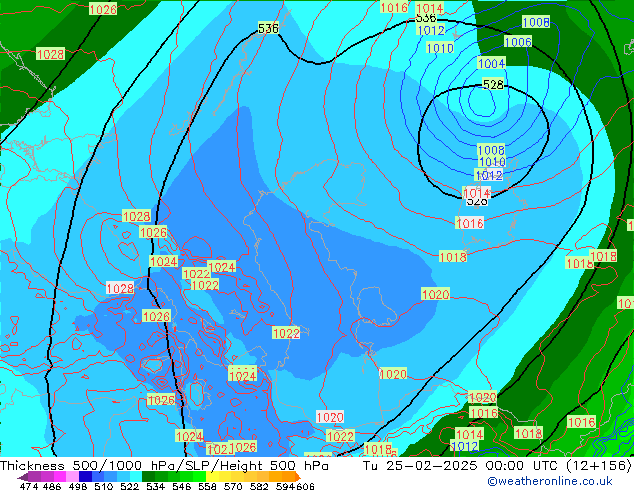Select the cyan legend swatch before dark green
634x490 pixels.
[x=135, y=476]
